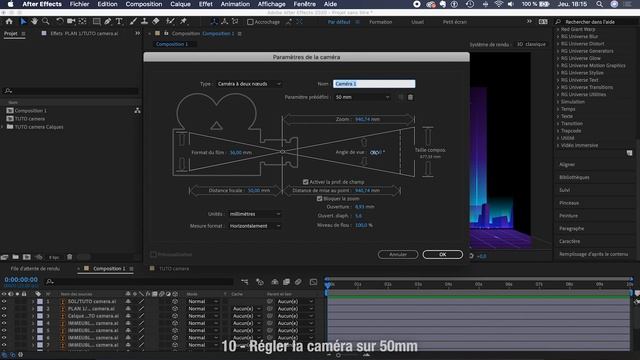The image size is (640, 360).
Task: Open the Composition menu
Action: (x=144, y=4)
